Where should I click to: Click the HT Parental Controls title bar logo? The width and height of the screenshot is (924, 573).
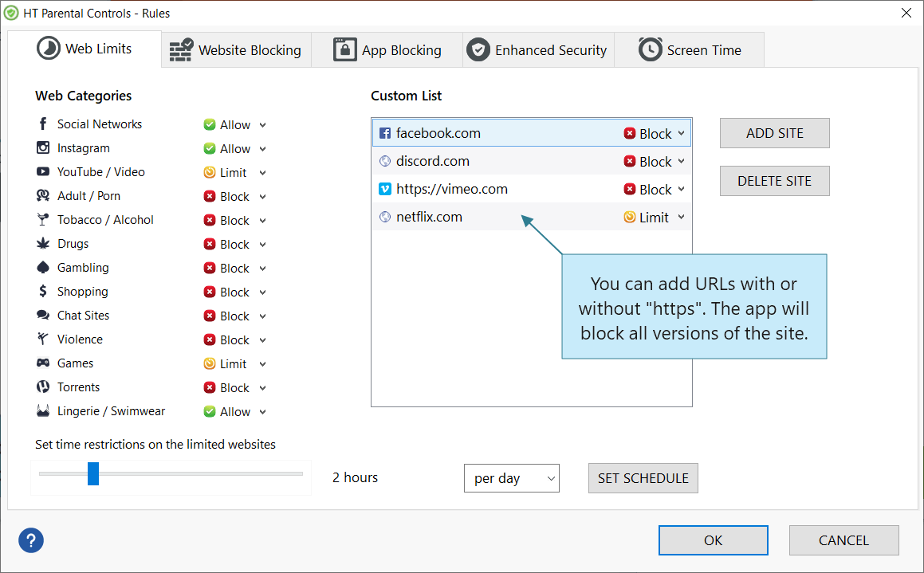coord(11,13)
